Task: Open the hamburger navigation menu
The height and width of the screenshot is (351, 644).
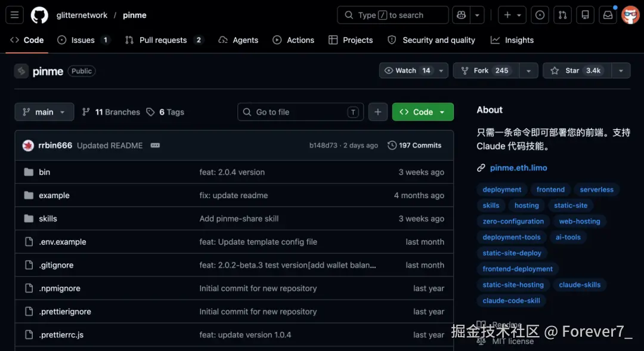Action: click(x=14, y=15)
